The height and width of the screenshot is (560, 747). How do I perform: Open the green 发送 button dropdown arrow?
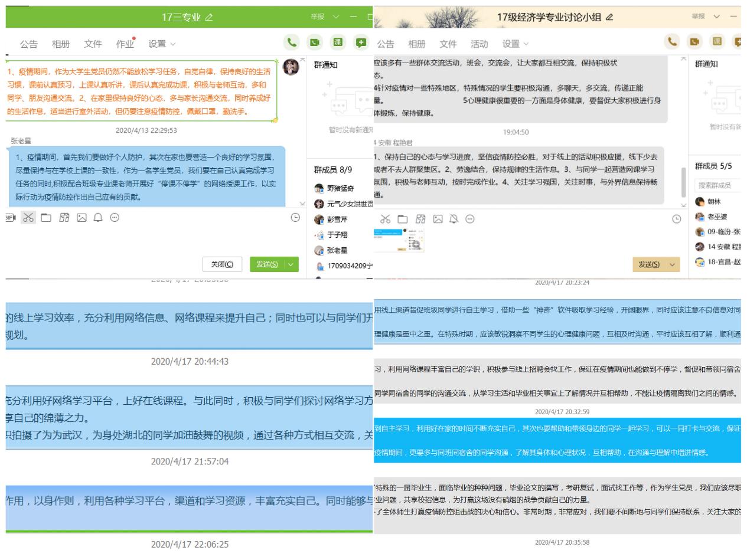291,264
